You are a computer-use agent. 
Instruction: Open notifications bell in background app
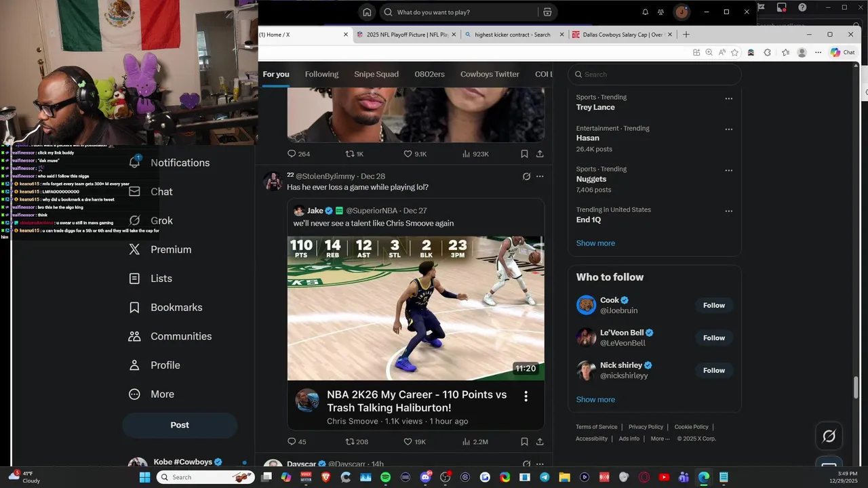[645, 12]
